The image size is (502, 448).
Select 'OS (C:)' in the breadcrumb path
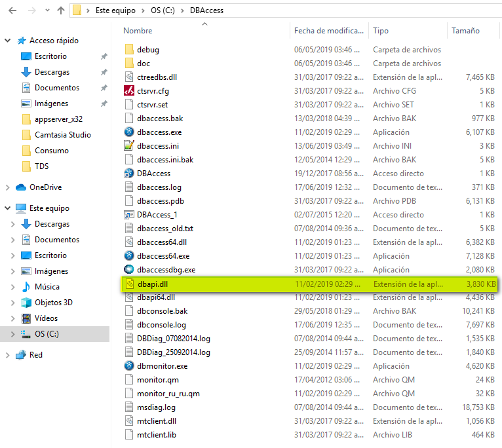(163, 10)
